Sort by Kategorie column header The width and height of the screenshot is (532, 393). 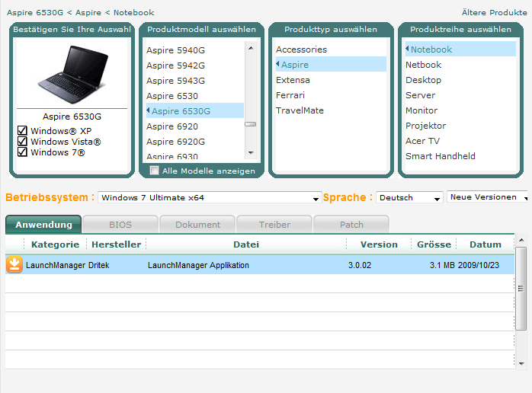tap(56, 244)
